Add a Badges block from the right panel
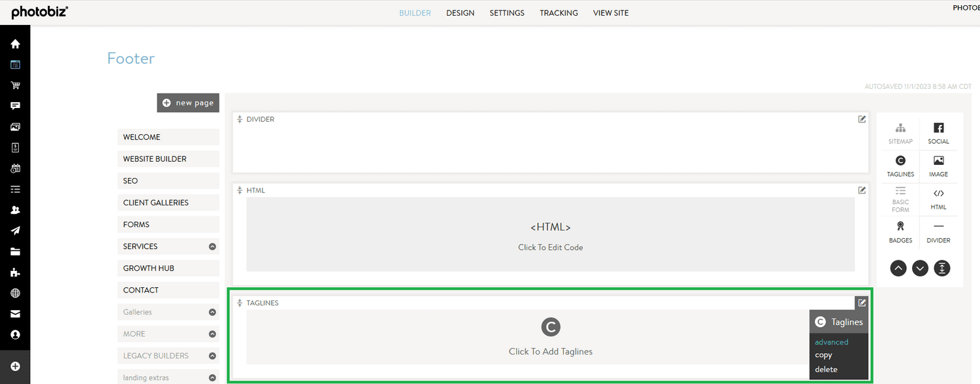Viewport: 980px width, 384px height. click(x=900, y=232)
